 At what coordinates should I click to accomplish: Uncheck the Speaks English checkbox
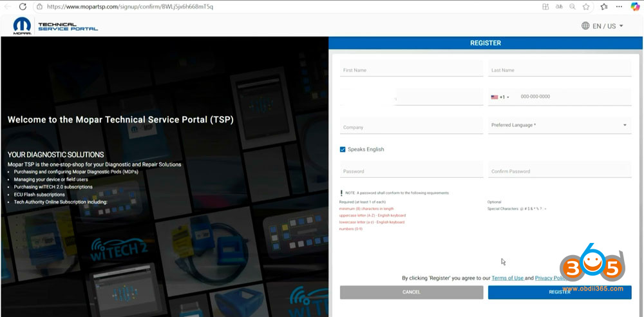343,149
